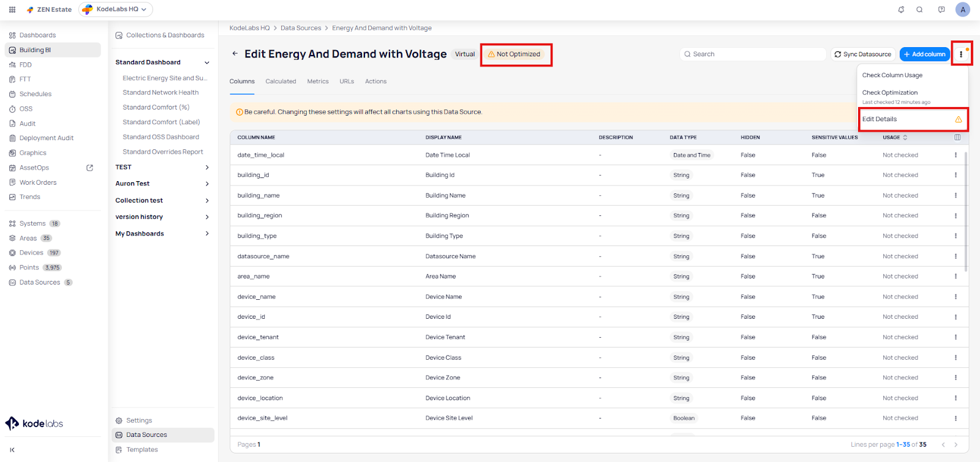The width and height of the screenshot is (980, 462).
Task: Collapse the left sidebar using bottom arrow
Action: [12, 450]
